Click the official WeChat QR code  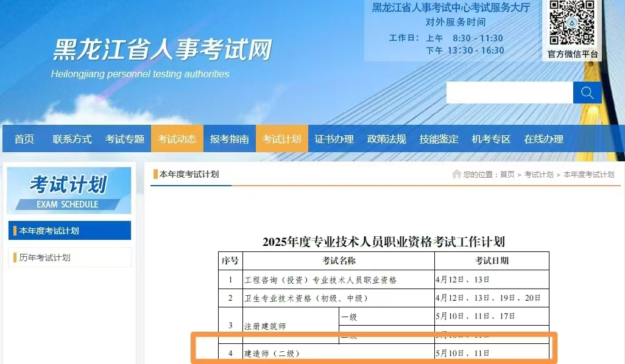tap(572, 23)
